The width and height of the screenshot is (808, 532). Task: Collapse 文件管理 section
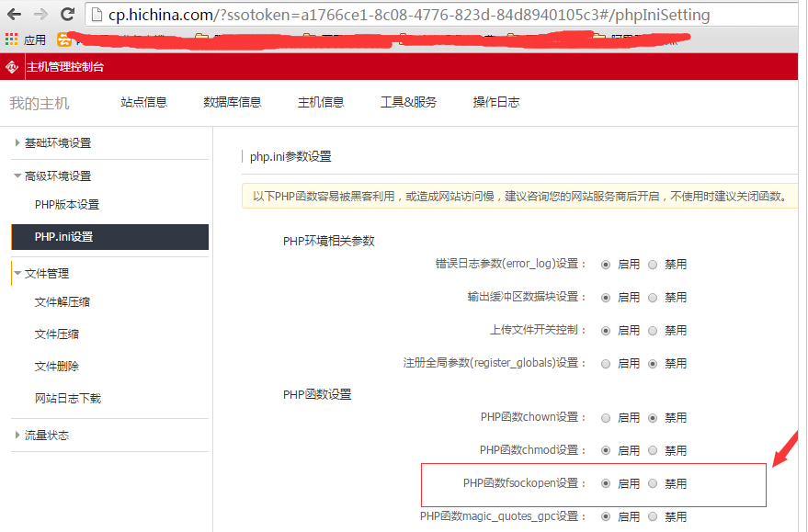click(x=46, y=274)
